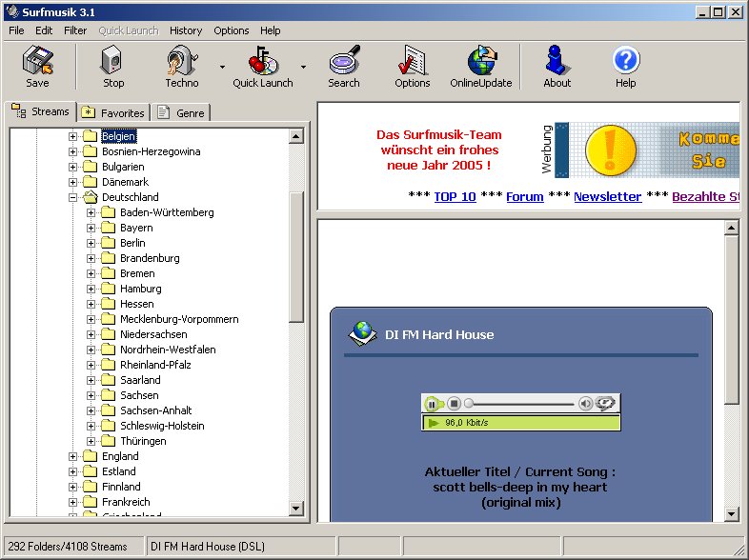
Task: Click the Saarland folder icon
Action: [108, 380]
